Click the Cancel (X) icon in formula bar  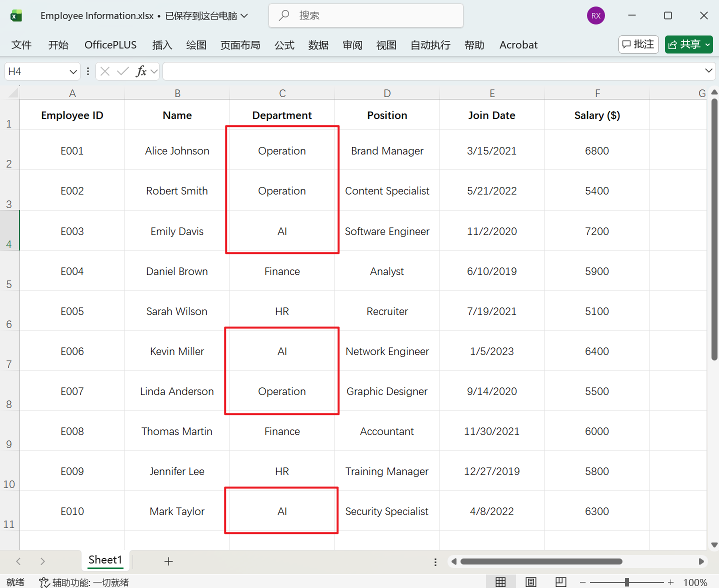point(104,71)
